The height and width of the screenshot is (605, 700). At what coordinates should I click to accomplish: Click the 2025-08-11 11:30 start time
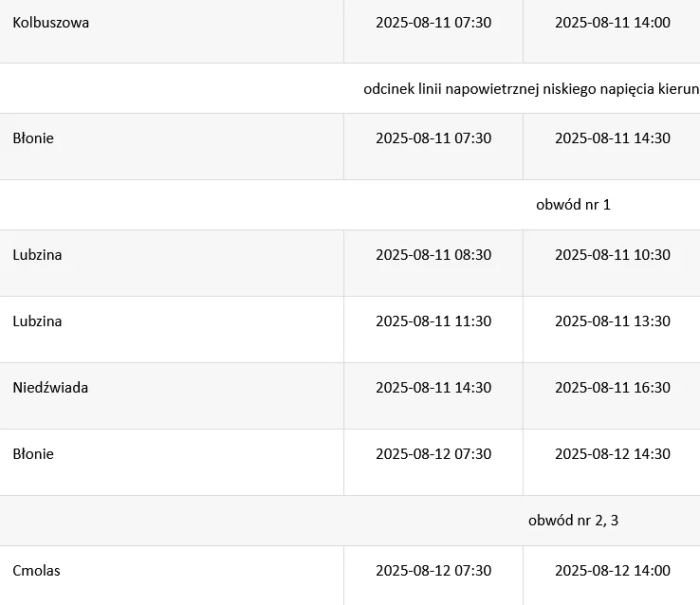pyautogui.click(x=433, y=321)
